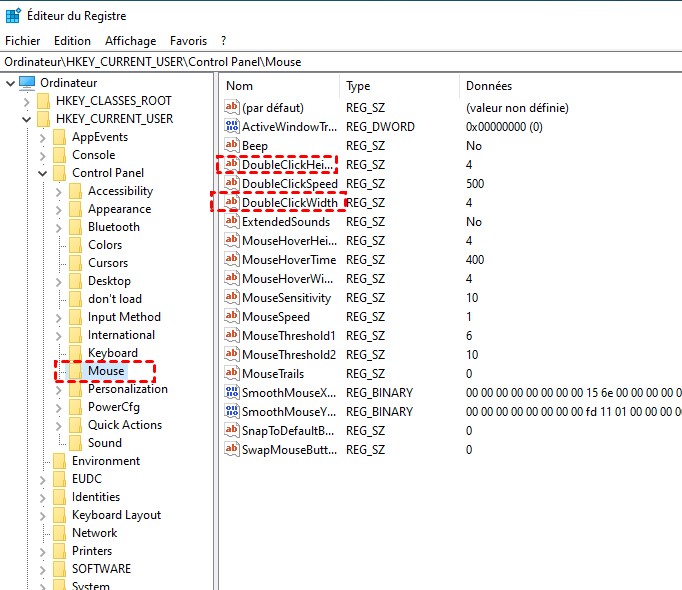
Task: Select the Mouse key in tree
Action: coord(106,371)
